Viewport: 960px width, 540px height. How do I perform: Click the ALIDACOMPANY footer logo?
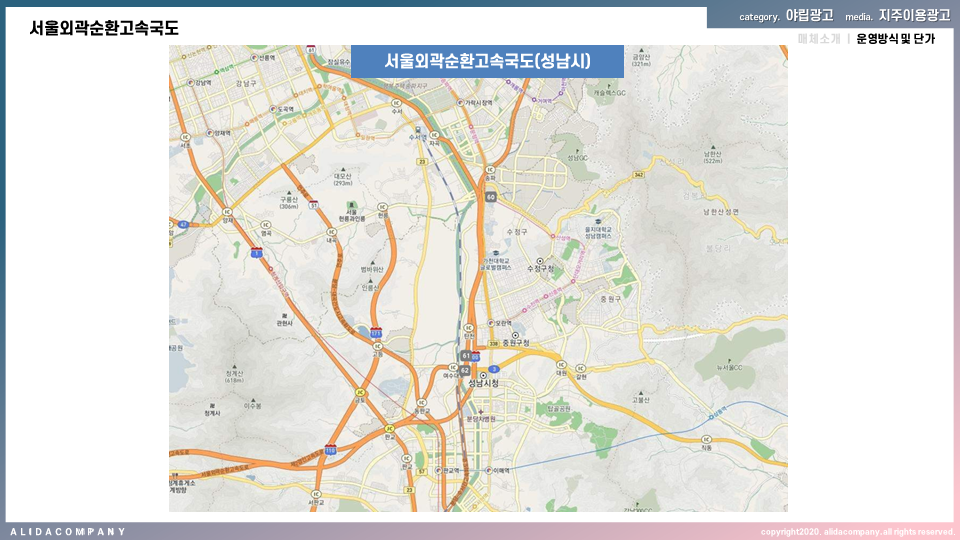click(68, 531)
